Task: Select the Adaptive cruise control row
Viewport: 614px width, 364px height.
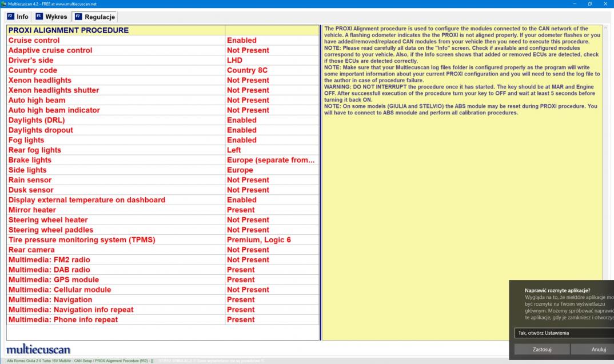Action: (163, 50)
